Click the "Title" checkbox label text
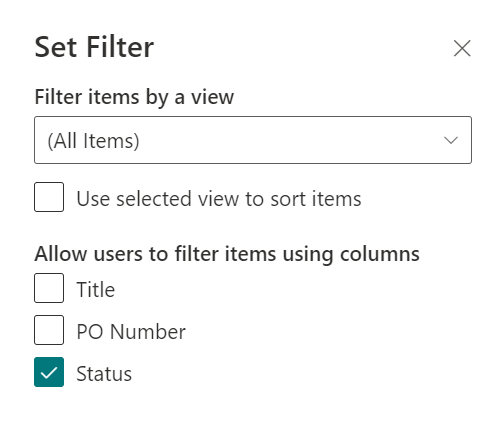The image size is (504, 421). click(x=96, y=289)
